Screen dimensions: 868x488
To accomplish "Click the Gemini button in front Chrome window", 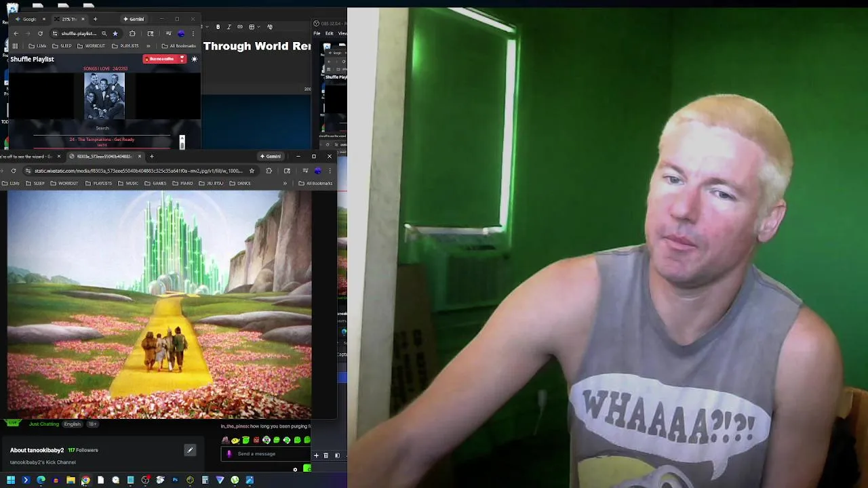I will (271, 157).
